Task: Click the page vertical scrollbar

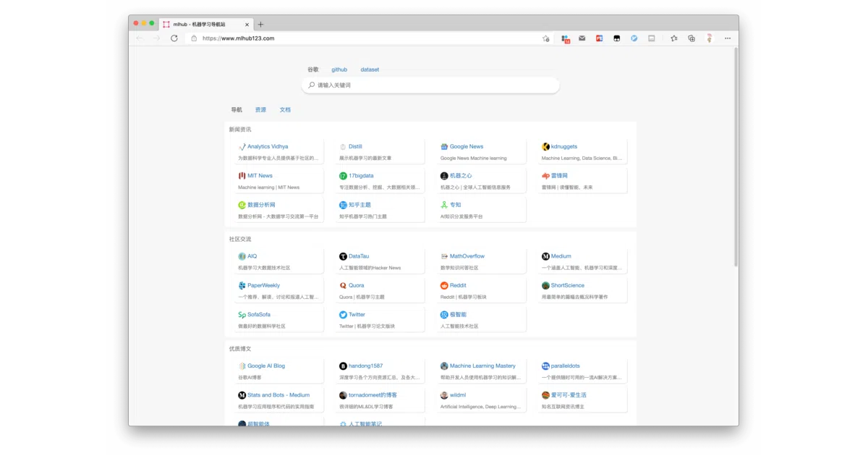Action: (x=736, y=156)
